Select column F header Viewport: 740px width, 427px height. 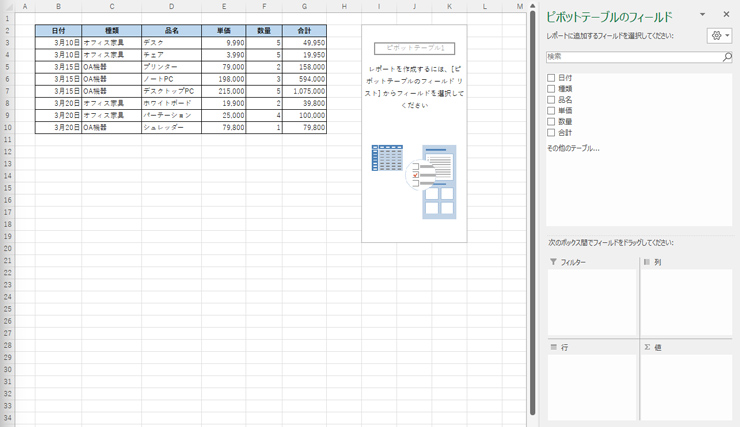click(x=264, y=6)
